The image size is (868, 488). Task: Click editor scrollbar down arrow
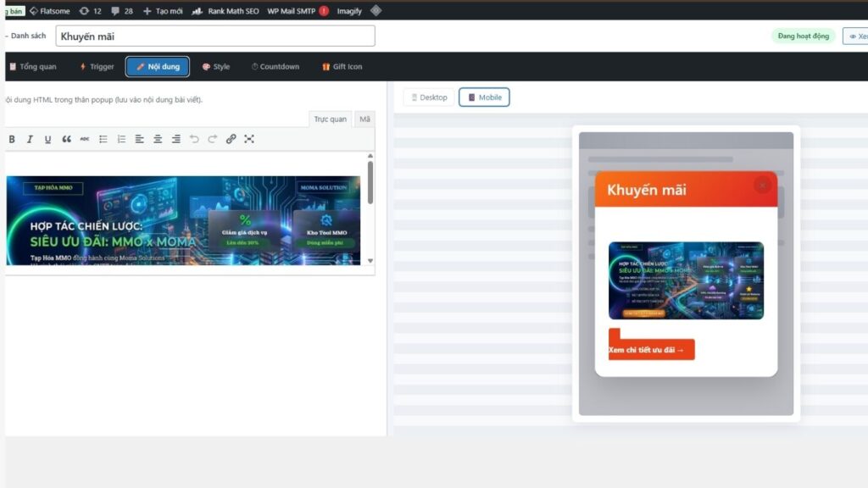(x=370, y=261)
